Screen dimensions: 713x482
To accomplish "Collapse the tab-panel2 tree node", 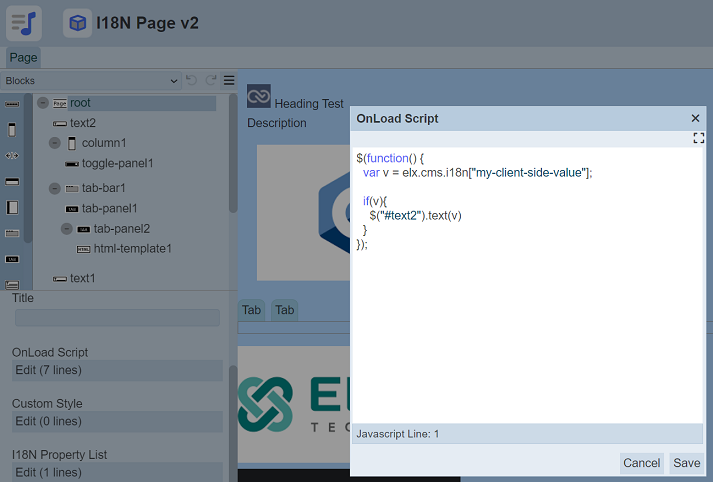I will 67,229.
